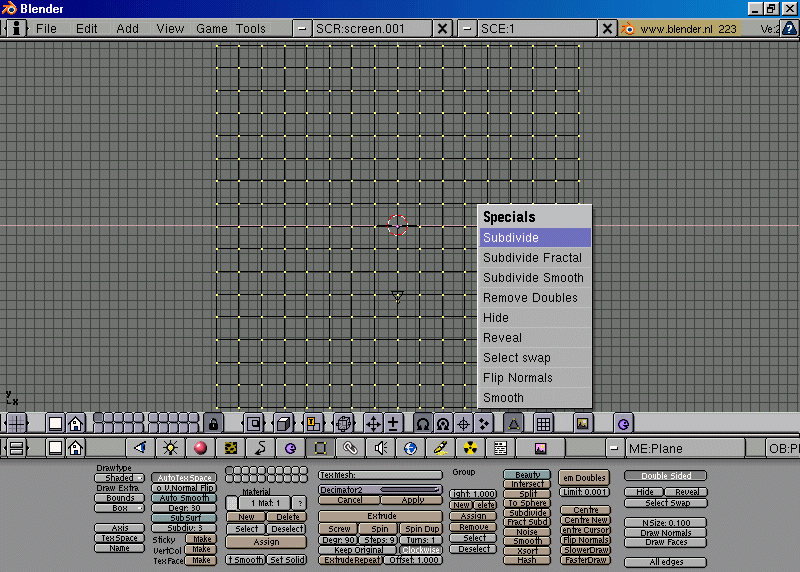Select Remove Doubles in Specials menu
800x572 pixels.
pos(534,298)
